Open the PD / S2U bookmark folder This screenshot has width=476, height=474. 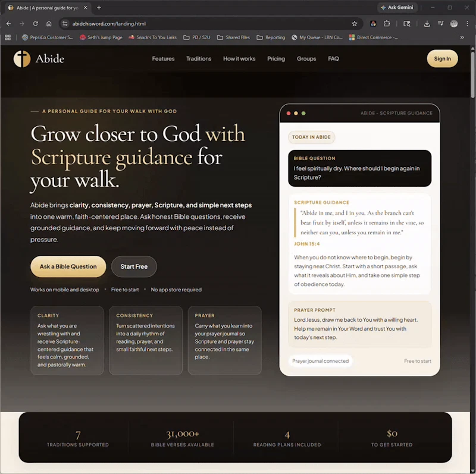(x=197, y=37)
